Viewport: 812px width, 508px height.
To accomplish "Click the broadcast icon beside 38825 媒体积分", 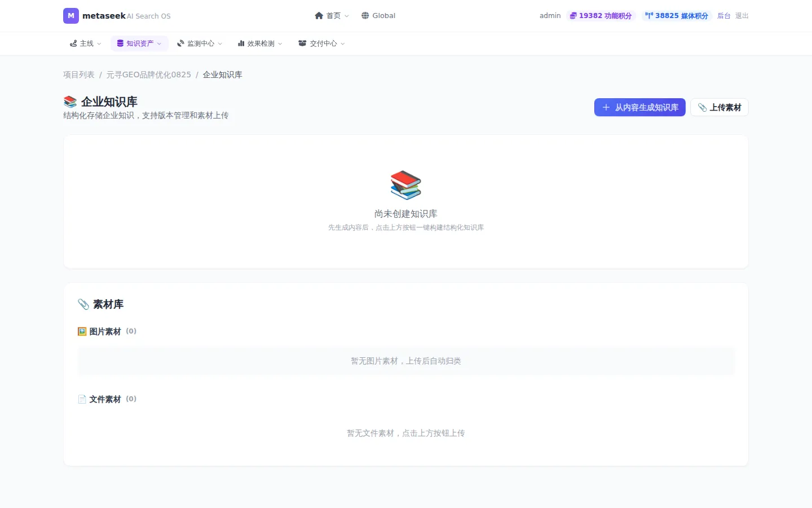I will pos(649,16).
